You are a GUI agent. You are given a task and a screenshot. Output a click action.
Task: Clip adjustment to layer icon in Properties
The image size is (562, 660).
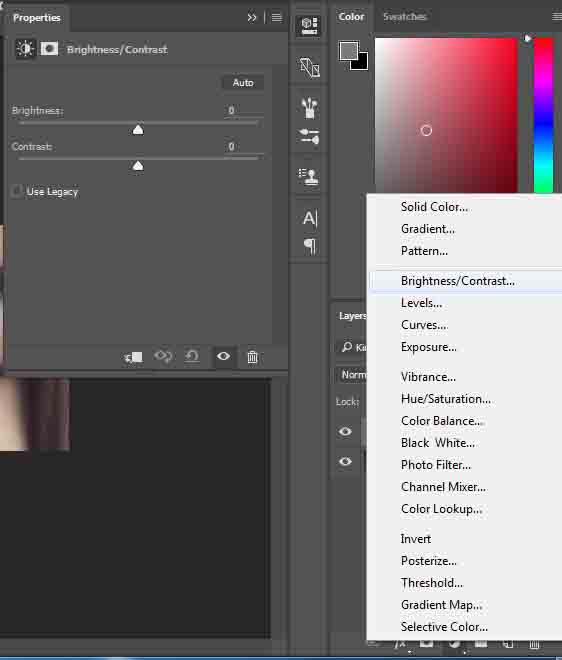[133, 357]
